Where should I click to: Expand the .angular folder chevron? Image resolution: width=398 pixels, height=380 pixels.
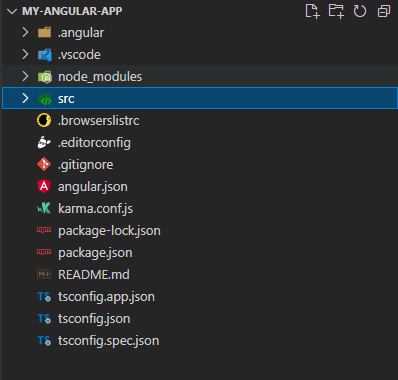point(25,32)
